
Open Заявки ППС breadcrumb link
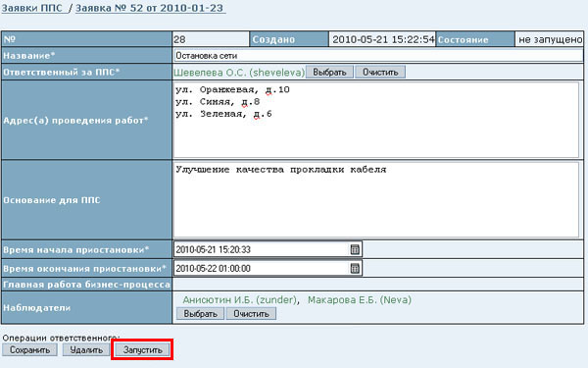coord(32,8)
